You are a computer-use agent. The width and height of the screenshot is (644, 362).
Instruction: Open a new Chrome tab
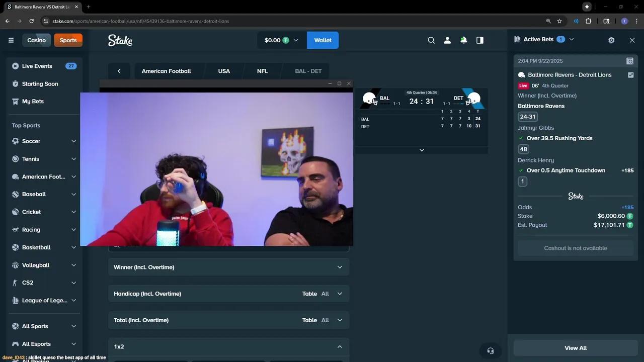click(89, 7)
